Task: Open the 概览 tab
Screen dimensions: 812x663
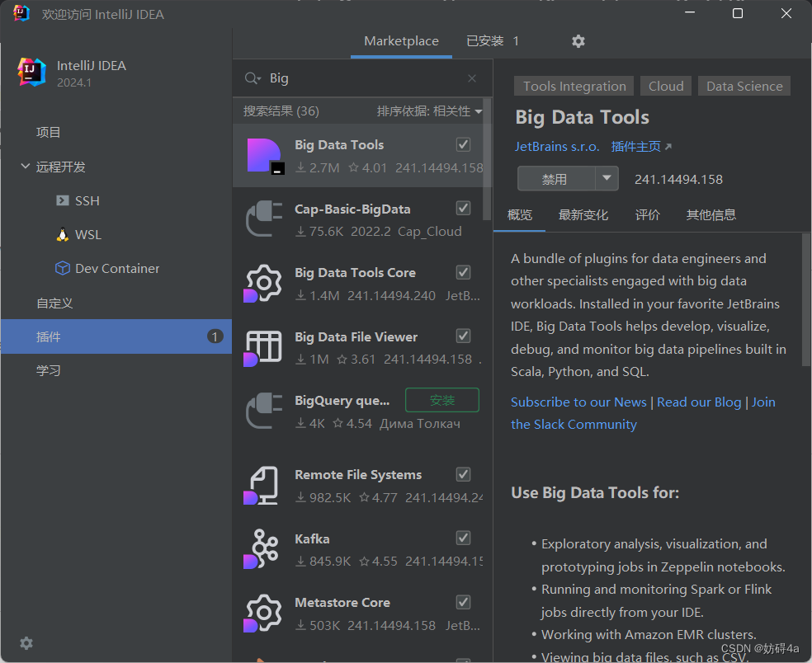Action: 519,214
